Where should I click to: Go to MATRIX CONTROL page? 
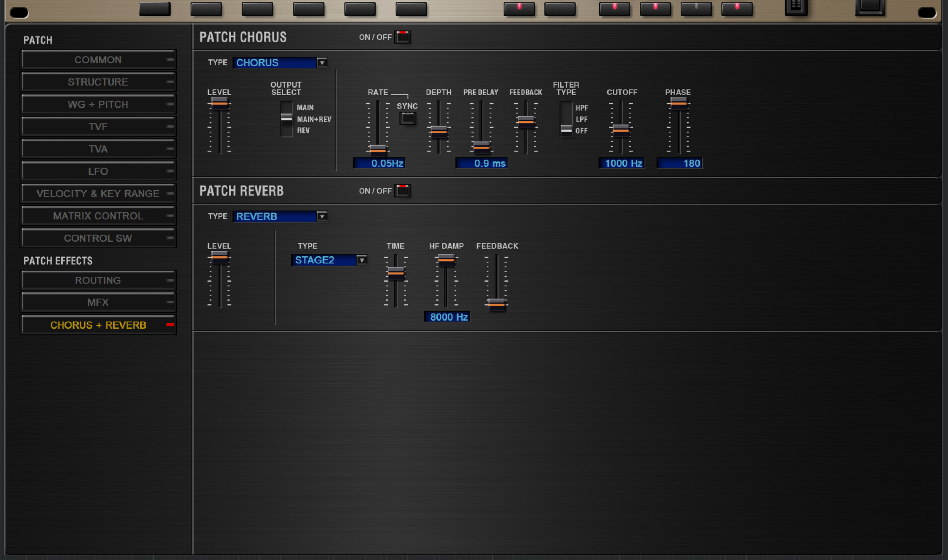(98, 216)
